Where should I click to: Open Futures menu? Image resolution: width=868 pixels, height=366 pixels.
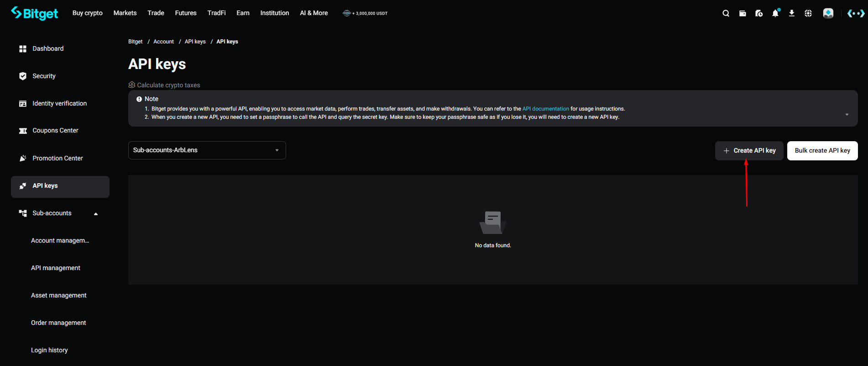(186, 13)
